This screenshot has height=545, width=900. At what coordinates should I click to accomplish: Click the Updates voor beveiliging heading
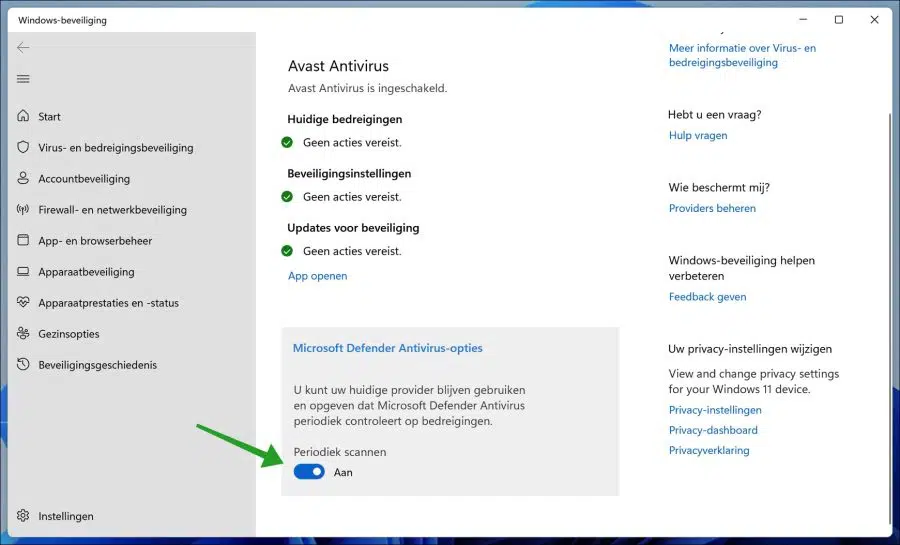tap(353, 228)
